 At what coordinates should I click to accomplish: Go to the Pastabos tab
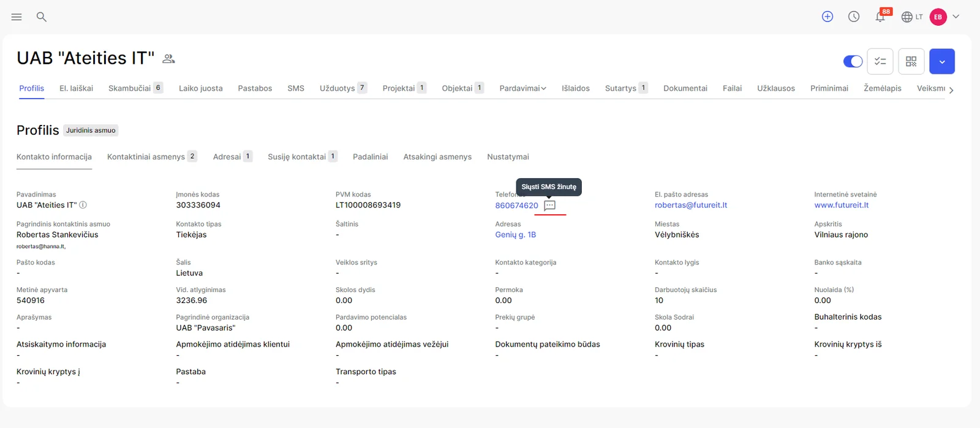click(255, 88)
